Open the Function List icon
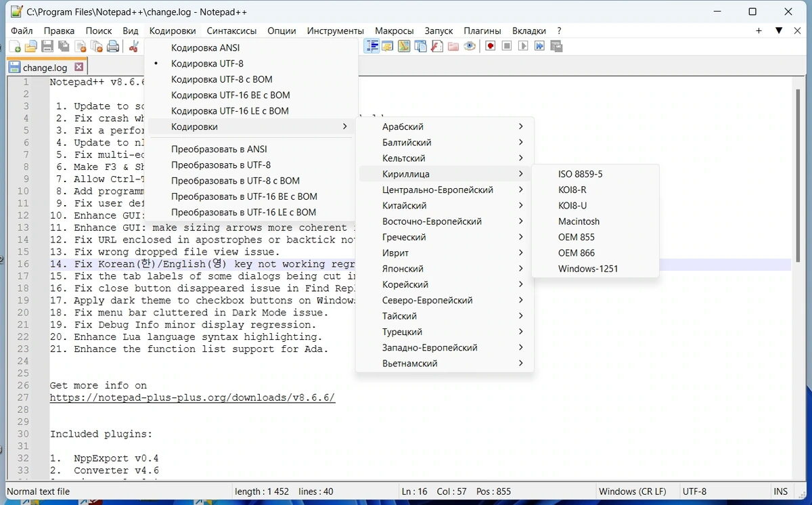Image resolution: width=812 pixels, height=505 pixels. (437, 47)
